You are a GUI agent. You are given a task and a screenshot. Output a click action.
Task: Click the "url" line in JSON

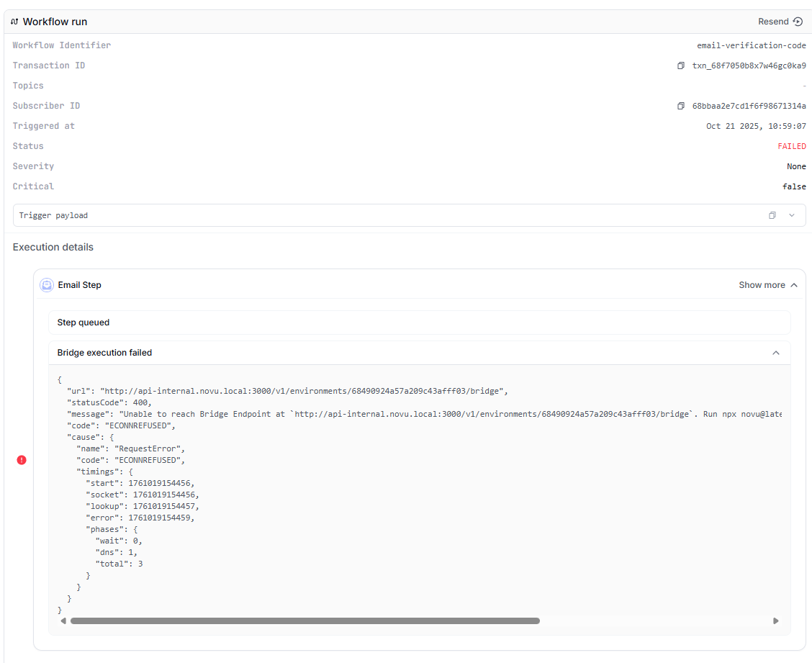[287, 391]
